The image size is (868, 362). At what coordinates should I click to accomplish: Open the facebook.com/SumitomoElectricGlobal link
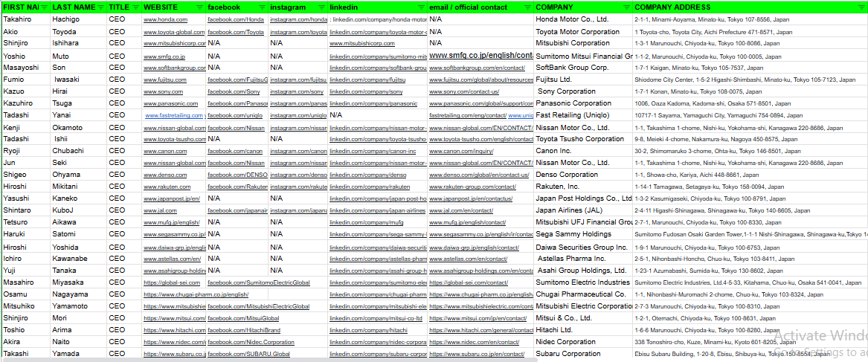[259, 283]
